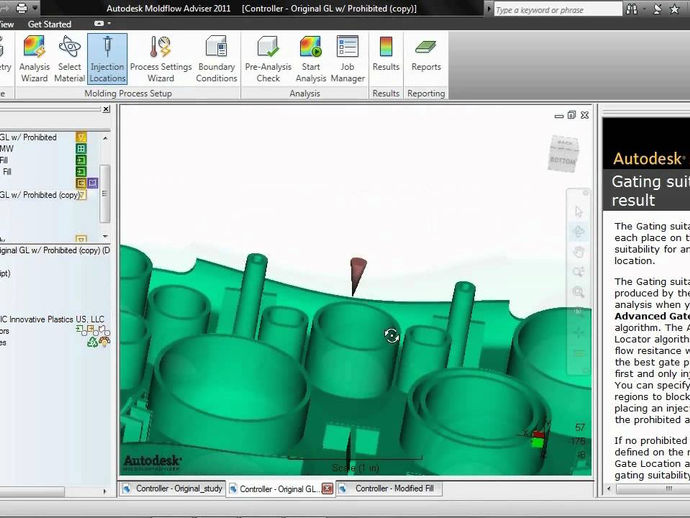This screenshot has width=690, height=518.
Task: Click the Reports book icon
Action: tap(426, 47)
